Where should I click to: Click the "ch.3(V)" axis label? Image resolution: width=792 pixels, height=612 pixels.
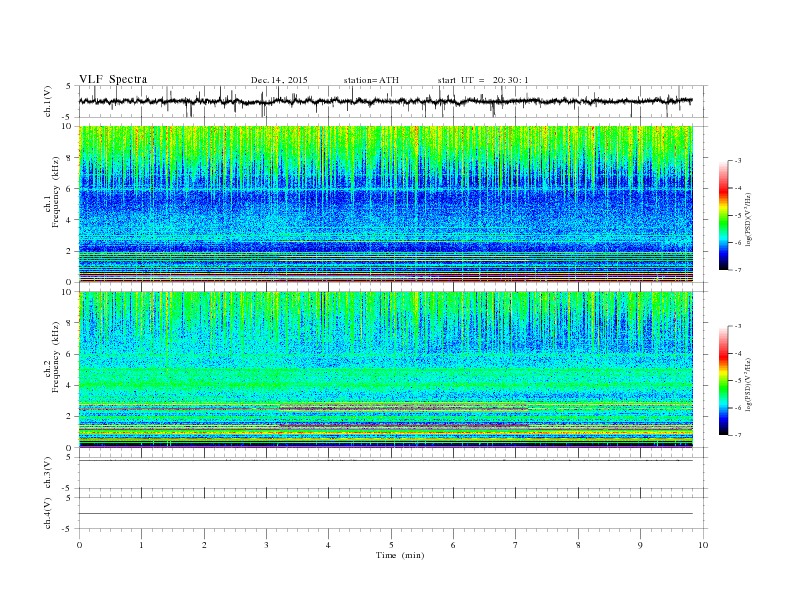[x=48, y=473]
